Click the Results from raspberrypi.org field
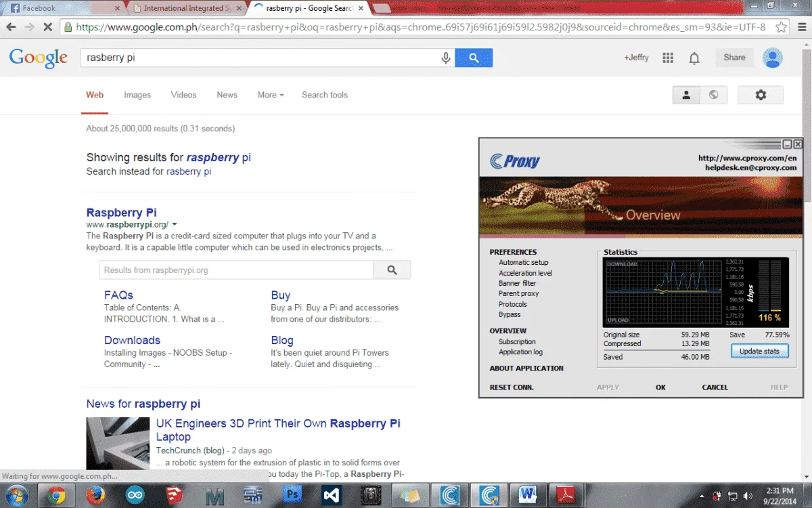This screenshot has height=508, width=812. click(x=236, y=270)
